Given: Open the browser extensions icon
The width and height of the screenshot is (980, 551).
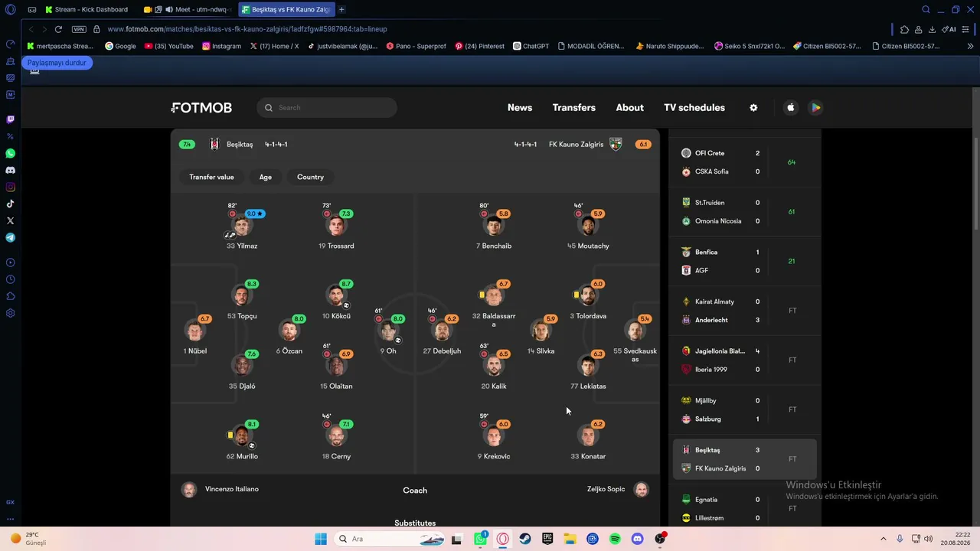Looking at the screenshot, I should pos(904,29).
